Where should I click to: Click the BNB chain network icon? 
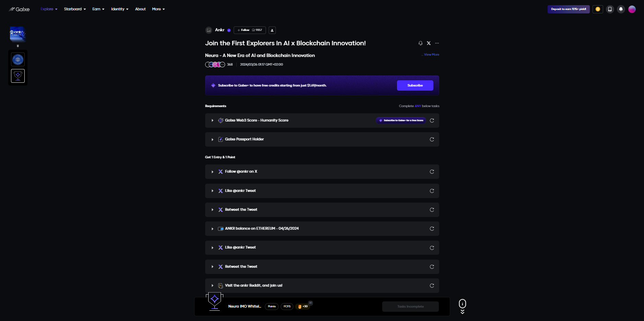pyautogui.click(x=598, y=9)
